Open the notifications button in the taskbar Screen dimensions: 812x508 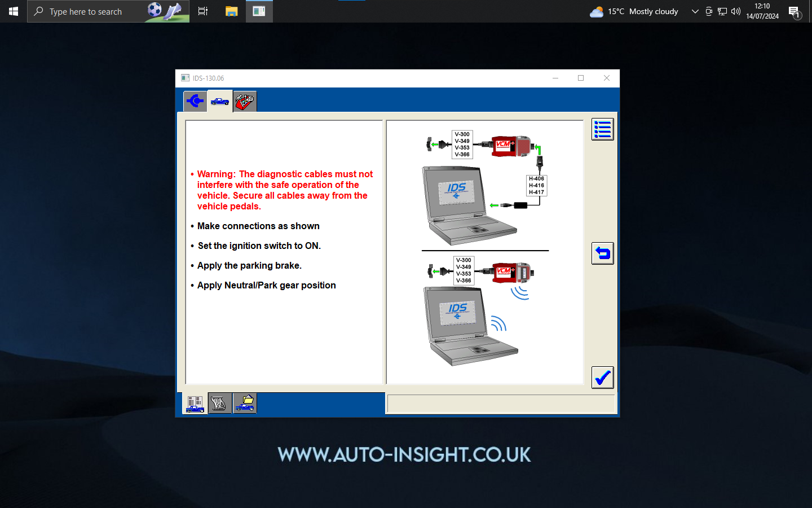click(794, 11)
